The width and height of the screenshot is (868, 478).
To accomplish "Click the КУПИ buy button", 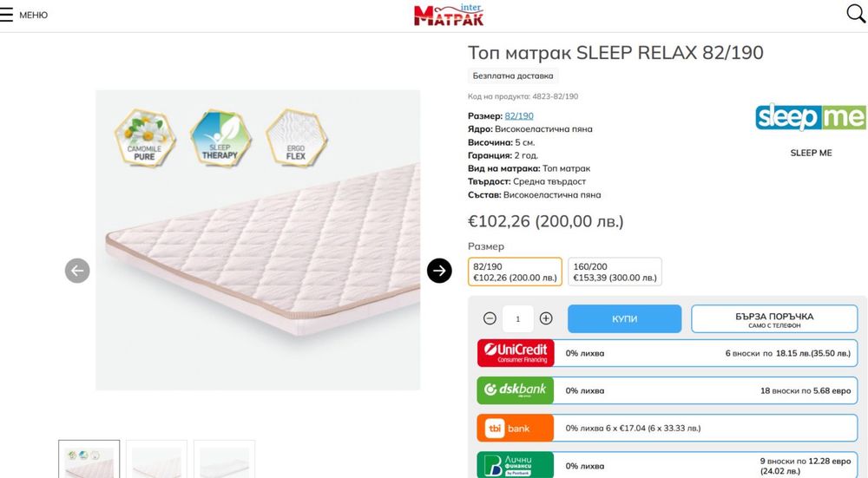I will click(x=624, y=318).
